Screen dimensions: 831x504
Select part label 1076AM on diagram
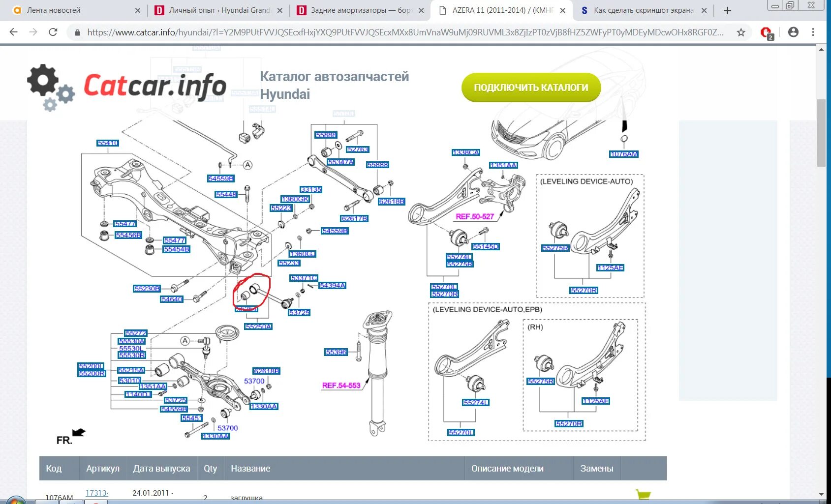[x=624, y=154]
